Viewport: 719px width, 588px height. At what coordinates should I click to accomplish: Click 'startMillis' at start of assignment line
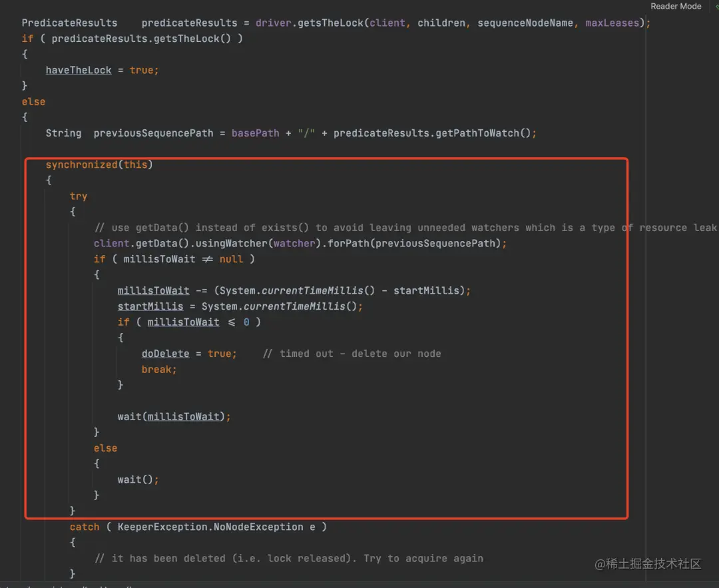tap(150, 306)
